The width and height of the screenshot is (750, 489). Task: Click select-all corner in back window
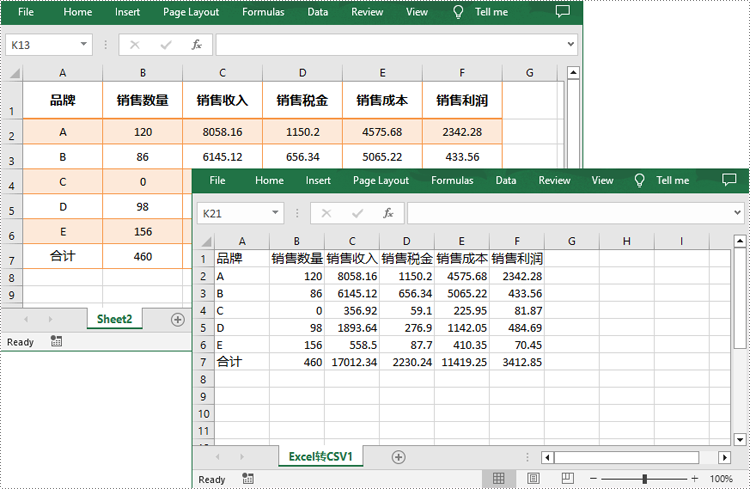(14, 73)
